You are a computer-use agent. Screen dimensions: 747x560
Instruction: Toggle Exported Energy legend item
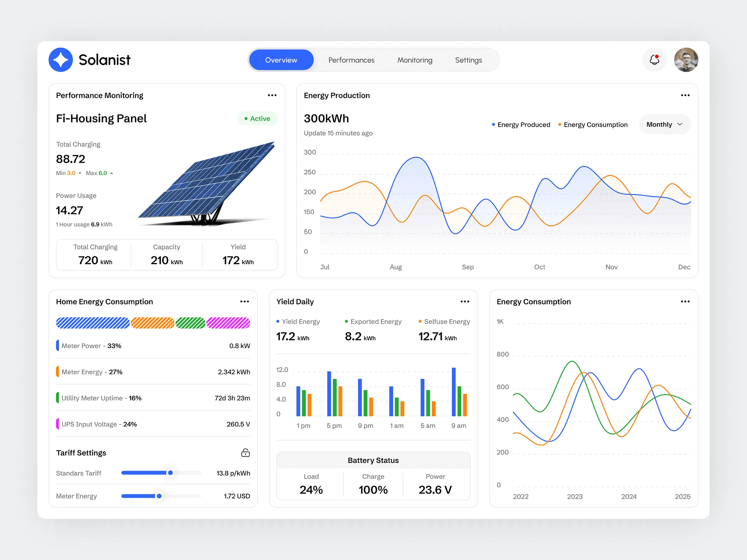(373, 321)
